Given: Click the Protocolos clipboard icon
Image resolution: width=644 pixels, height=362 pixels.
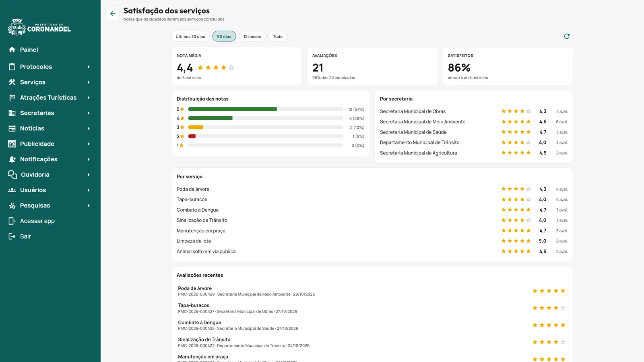Looking at the screenshot, I should pos(12,67).
